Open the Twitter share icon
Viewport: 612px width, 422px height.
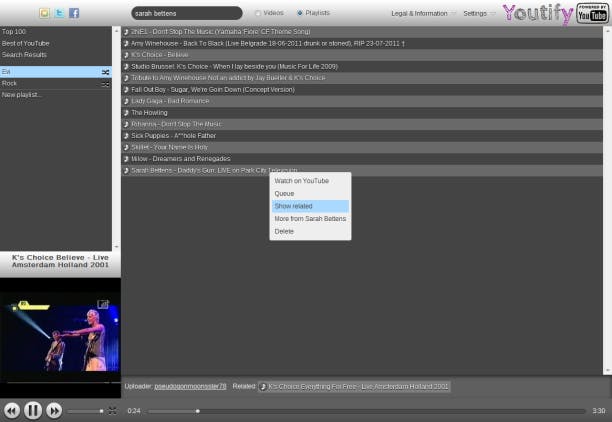pyautogui.click(x=59, y=13)
